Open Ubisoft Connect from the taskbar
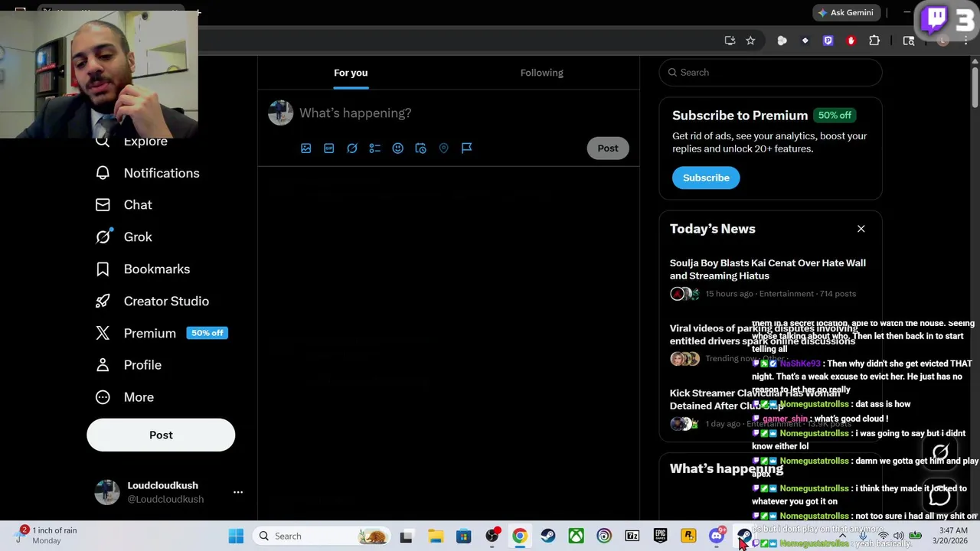Image resolution: width=980 pixels, height=551 pixels. point(604,536)
